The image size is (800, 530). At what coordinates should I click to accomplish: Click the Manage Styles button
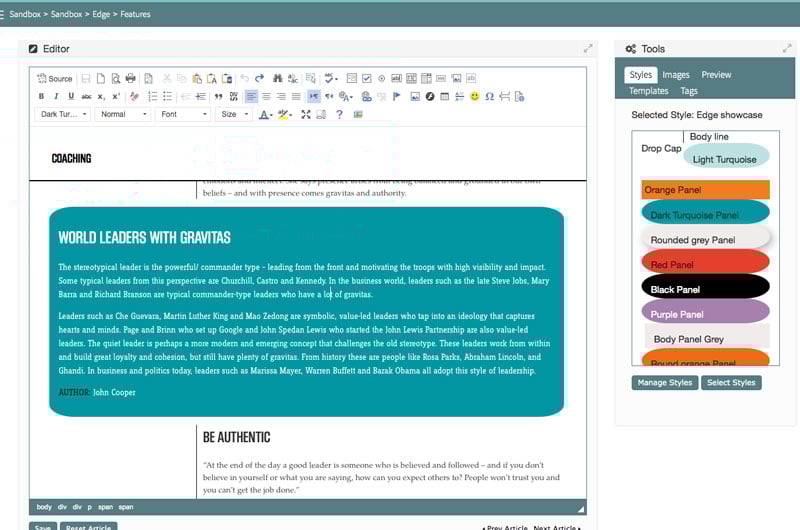pos(665,383)
